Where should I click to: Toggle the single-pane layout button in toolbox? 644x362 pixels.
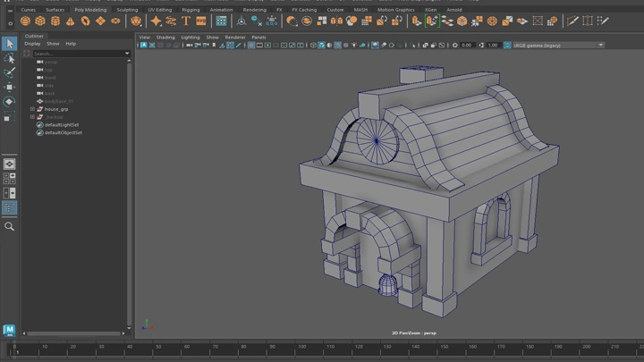(10, 164)
